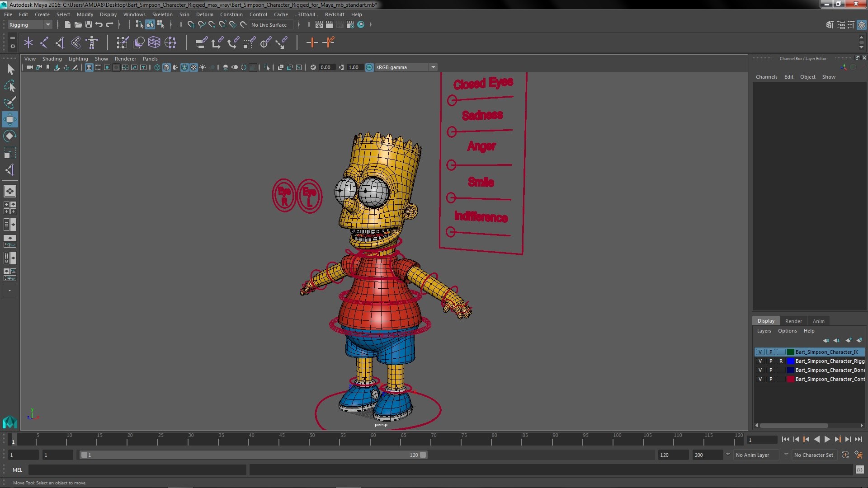Open the Constrain menu
Screen dimensions: 868x488
(x=231, y=14)
